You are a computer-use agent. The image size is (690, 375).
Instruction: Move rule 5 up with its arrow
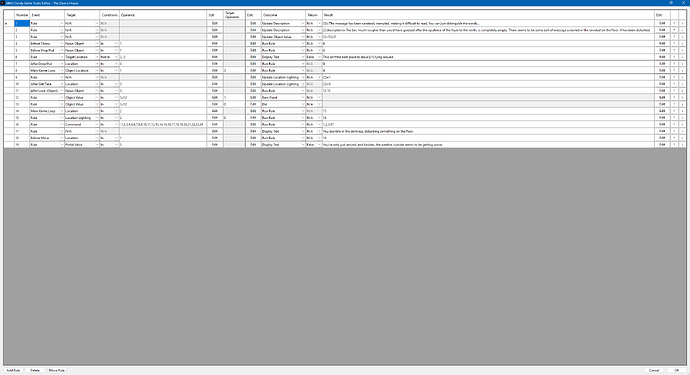[x=674, y=50]
